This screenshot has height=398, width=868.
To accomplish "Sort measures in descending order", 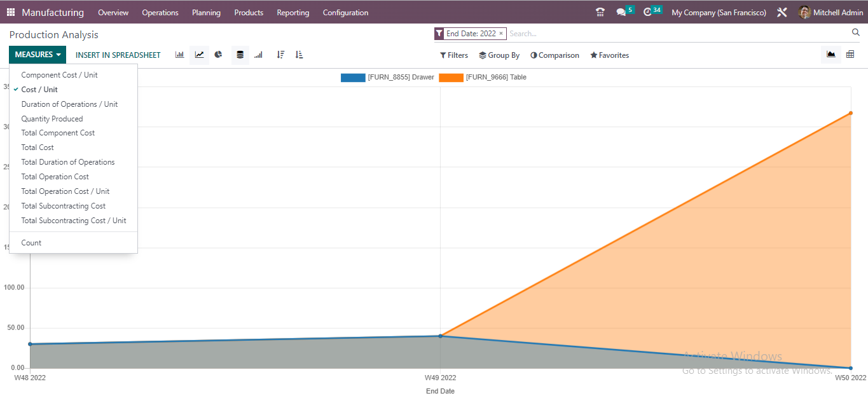I will point(280,55).
